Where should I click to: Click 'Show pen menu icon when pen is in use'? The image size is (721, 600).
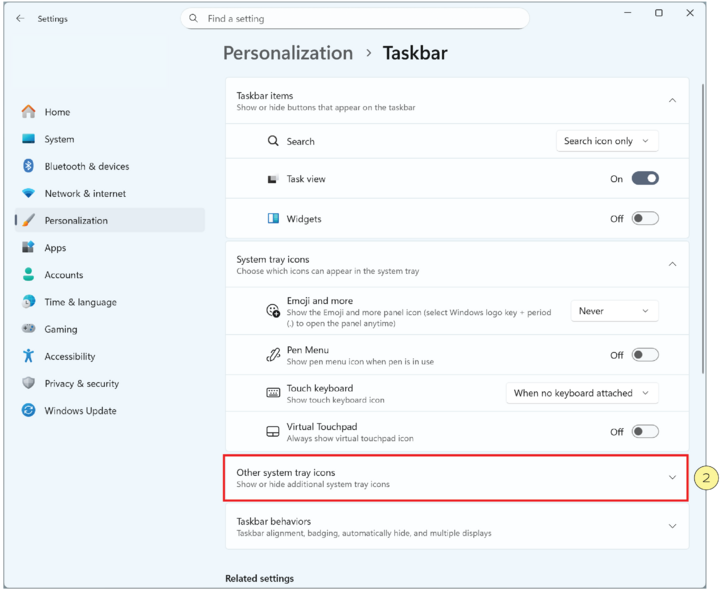point(360,361)
